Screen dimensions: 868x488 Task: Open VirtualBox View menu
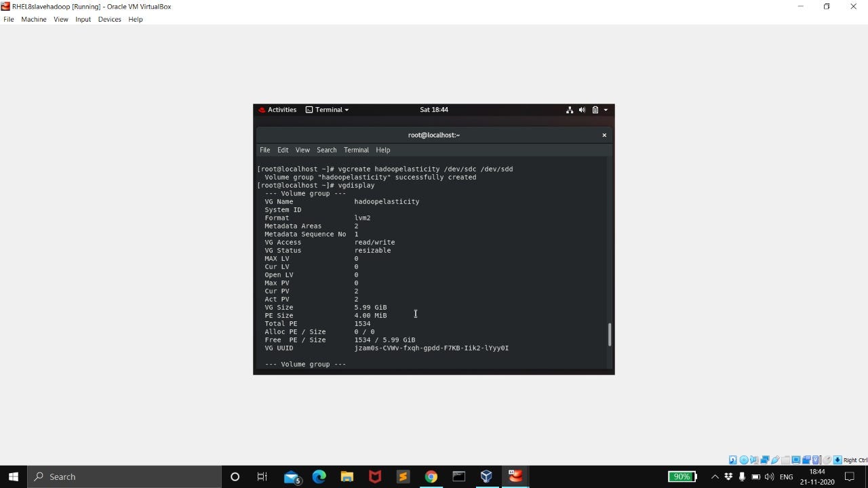(61, 19)
